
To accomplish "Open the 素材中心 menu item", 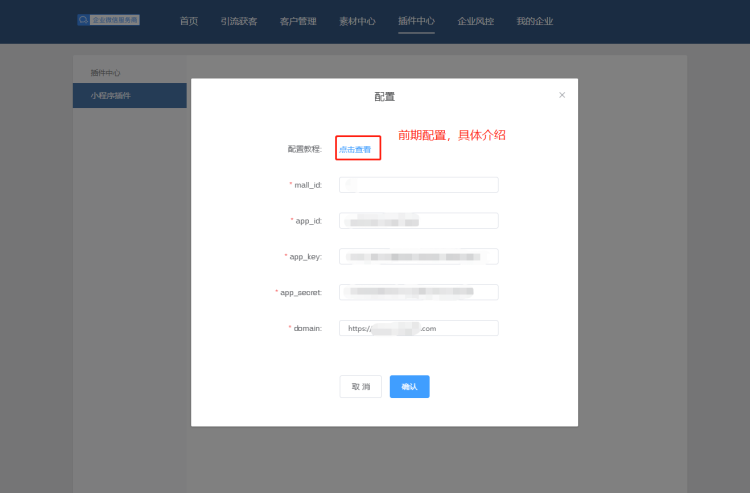I will 357,21.
